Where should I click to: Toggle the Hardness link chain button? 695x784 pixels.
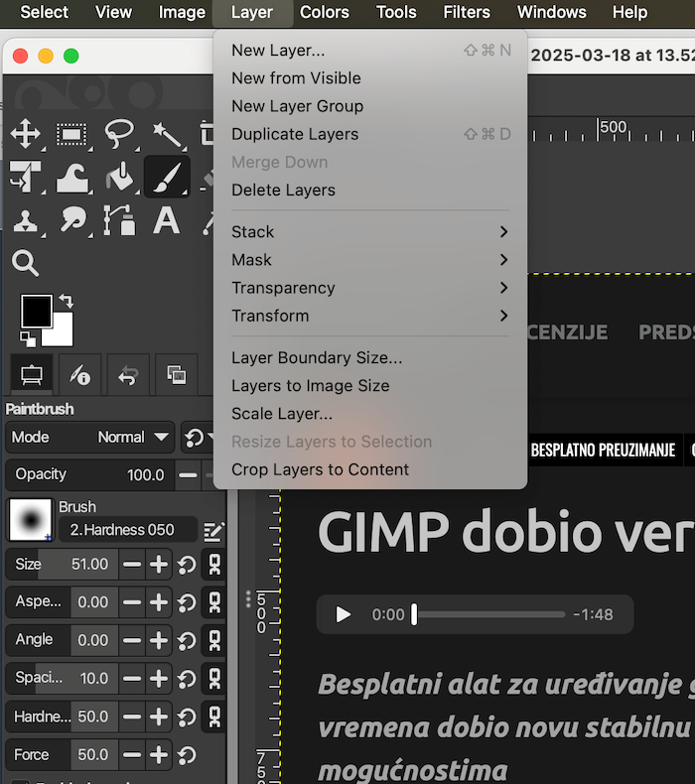click(x=212, y=717)
